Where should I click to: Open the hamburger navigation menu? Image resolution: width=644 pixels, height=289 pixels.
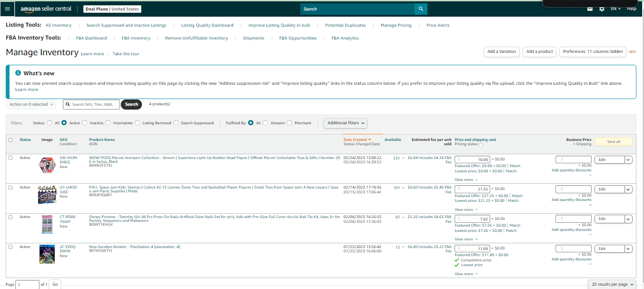[x=7, y=9]
